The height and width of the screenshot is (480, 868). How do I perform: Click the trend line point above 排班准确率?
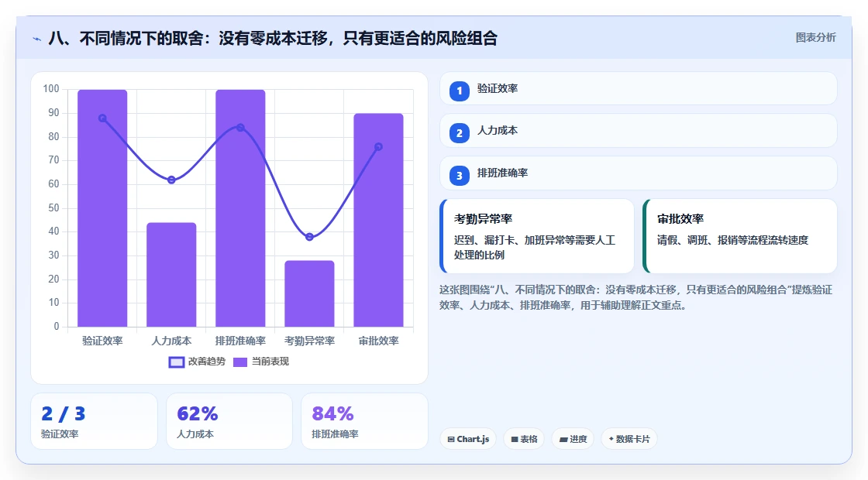pyautogui.click(x=240, y=128)
